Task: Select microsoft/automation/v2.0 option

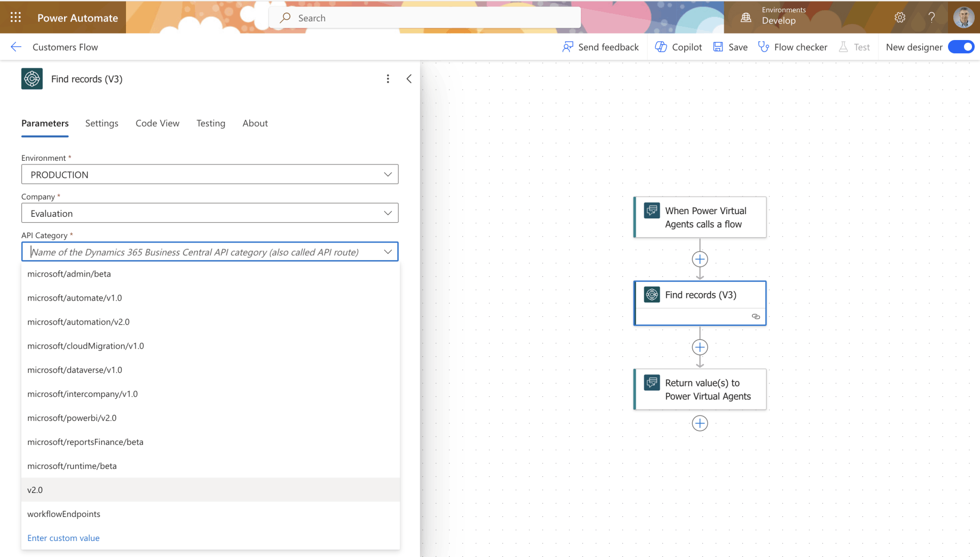Action: [x=210, y=322]
